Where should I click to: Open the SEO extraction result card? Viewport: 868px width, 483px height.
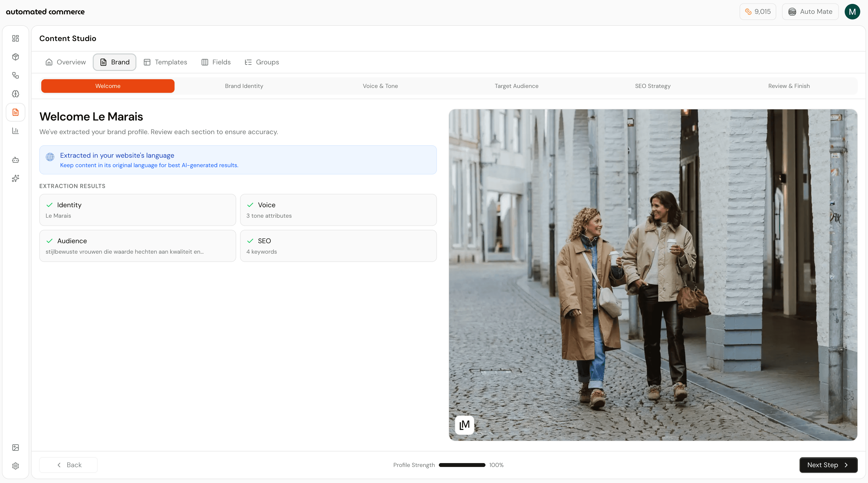338,246
